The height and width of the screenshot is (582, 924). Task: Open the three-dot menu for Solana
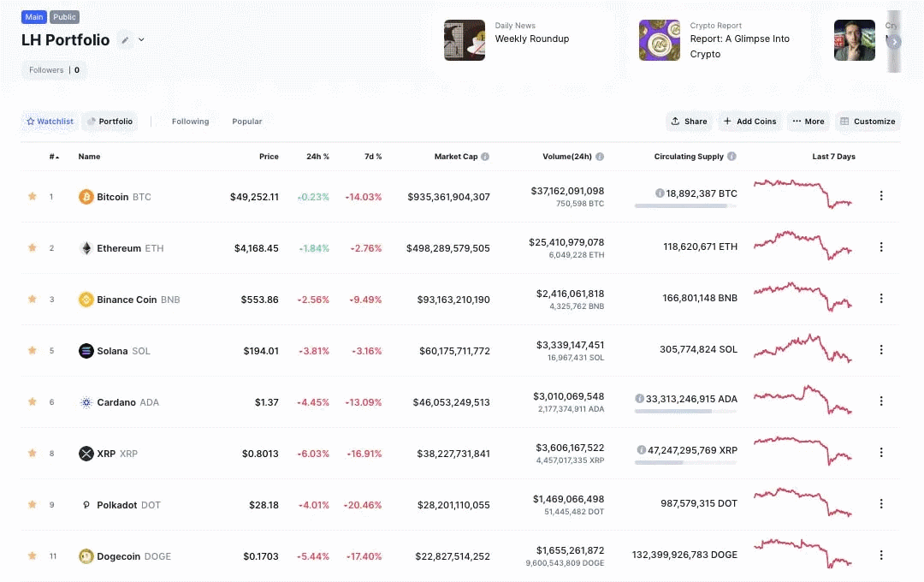pos(881,350)
